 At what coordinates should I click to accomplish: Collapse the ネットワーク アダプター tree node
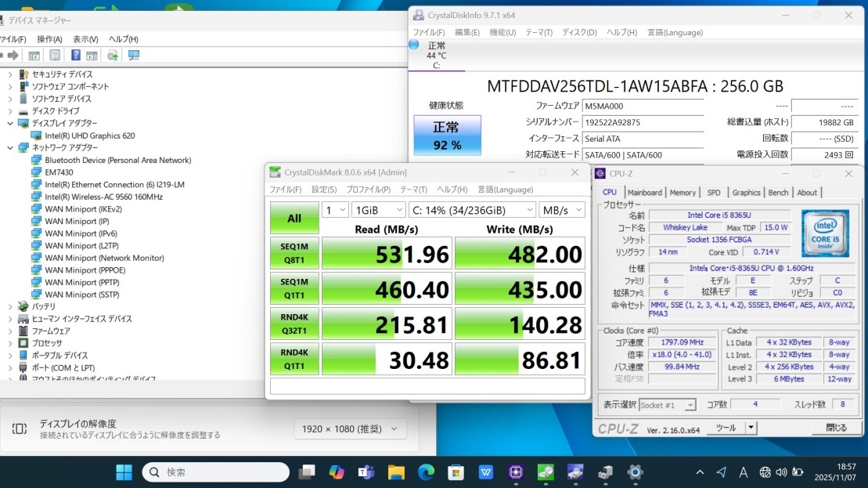(10, 147)
